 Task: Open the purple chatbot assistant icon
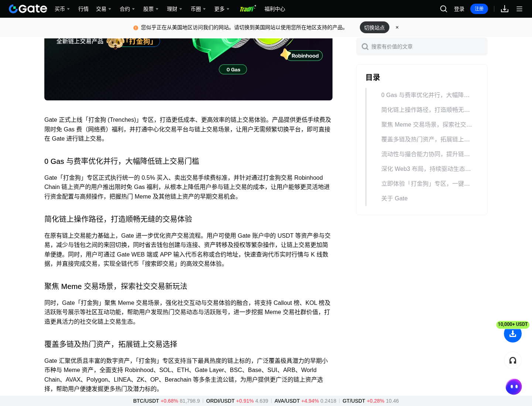click(514, 387)
